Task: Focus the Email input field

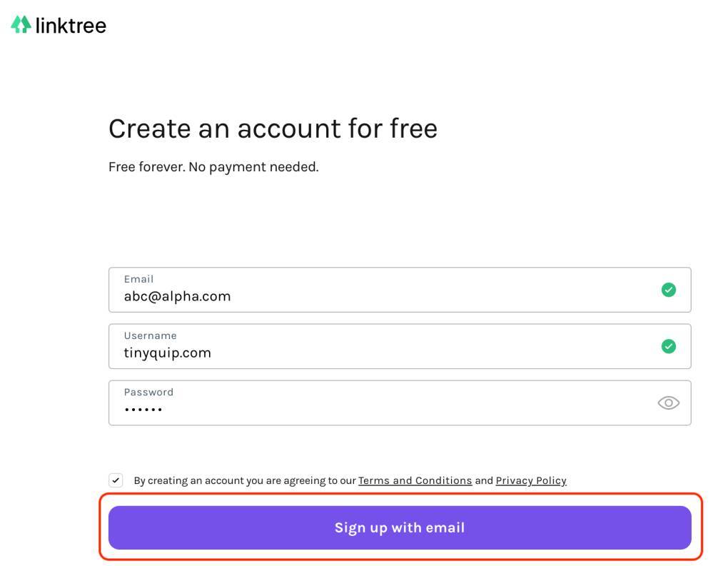Action: click(x=400, y=290)
